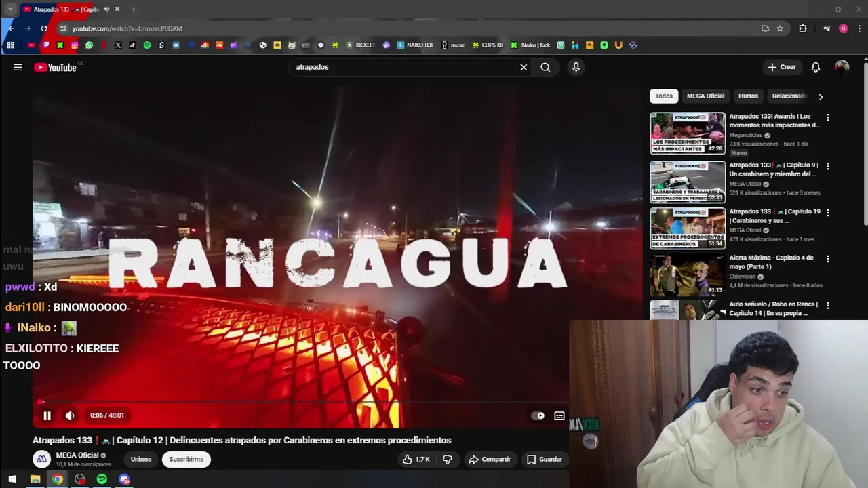Screen dimensions: 868x488
Task: Go back with browser back arrow
Action: coord(12,28)
